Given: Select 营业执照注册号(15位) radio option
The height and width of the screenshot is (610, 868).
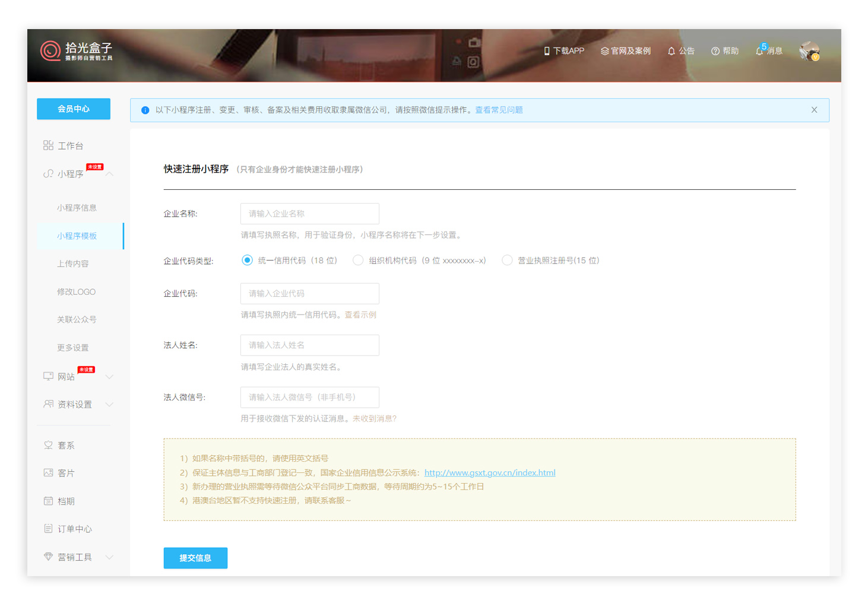Looking at the screenshot, I should point(507,260).
